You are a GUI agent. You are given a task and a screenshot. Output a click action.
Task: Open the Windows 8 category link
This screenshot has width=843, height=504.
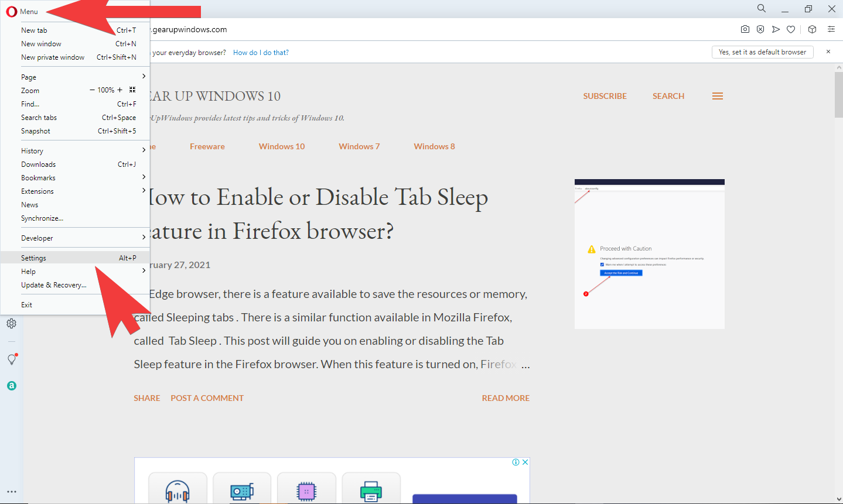pos(434,146)
